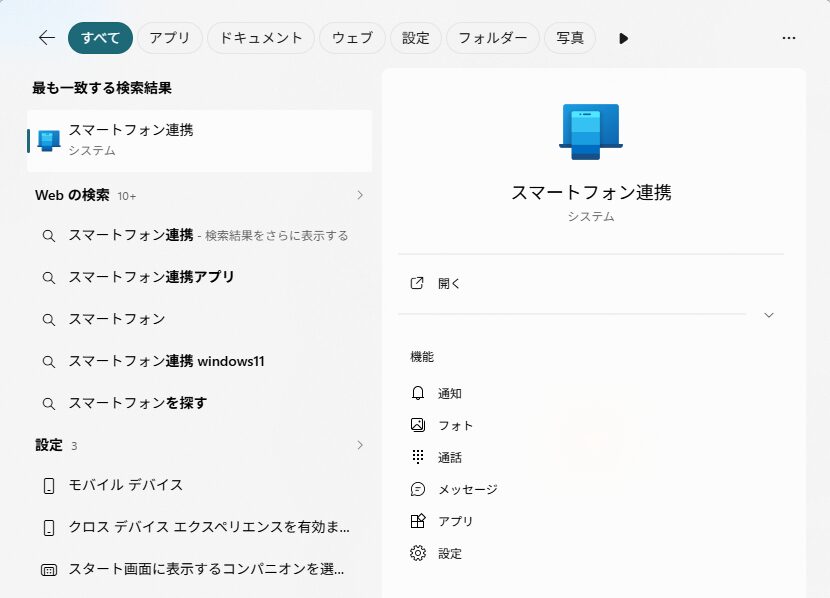Click the スマートフォン連携 app icon in results
Image resolution: width=830 pixels, height=598 pixels.
click(49, 141)
